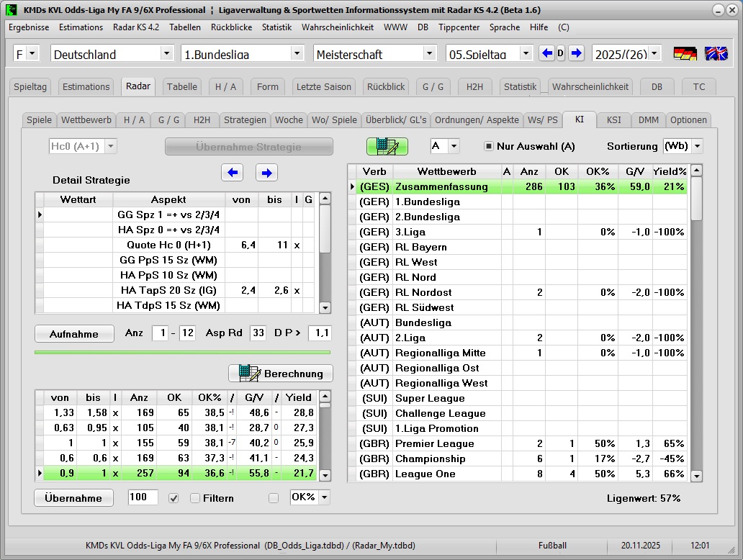Open the Deutschland country dropdown

166,53
